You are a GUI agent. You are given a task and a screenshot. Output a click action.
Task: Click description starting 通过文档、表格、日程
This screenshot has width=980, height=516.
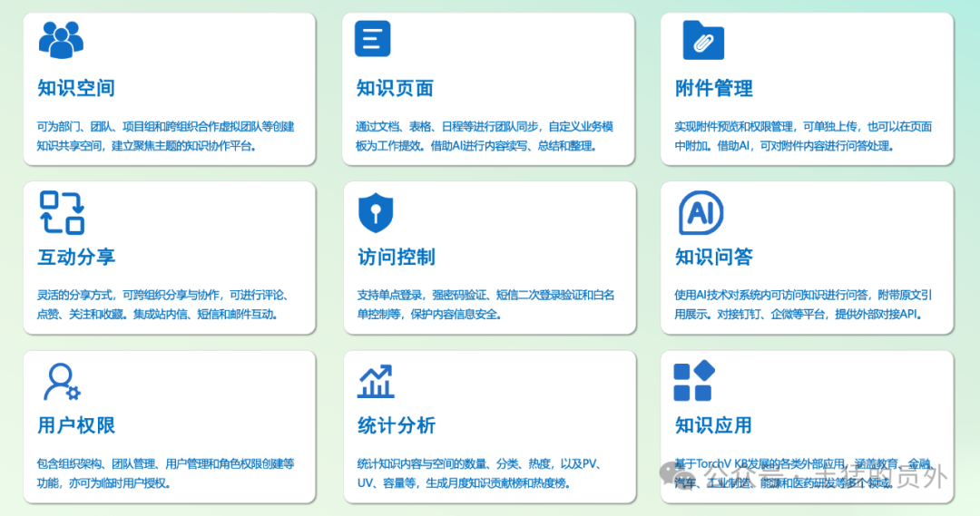click(x=485, y=136)
